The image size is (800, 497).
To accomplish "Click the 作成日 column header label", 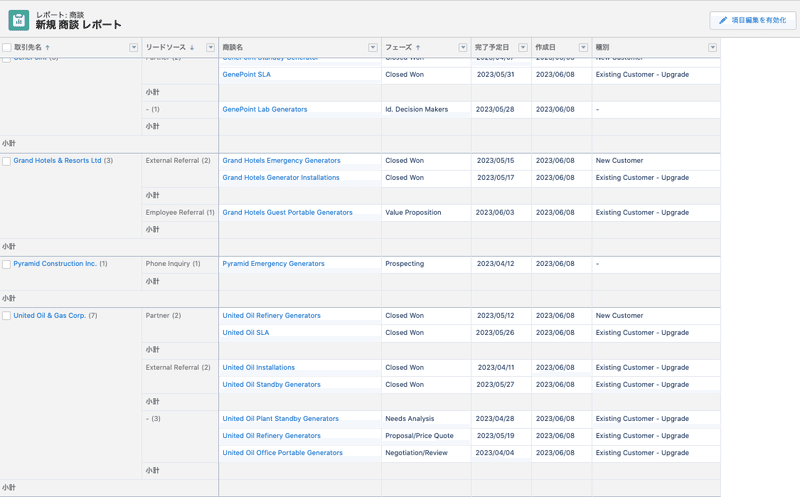I will coord(545,47).
